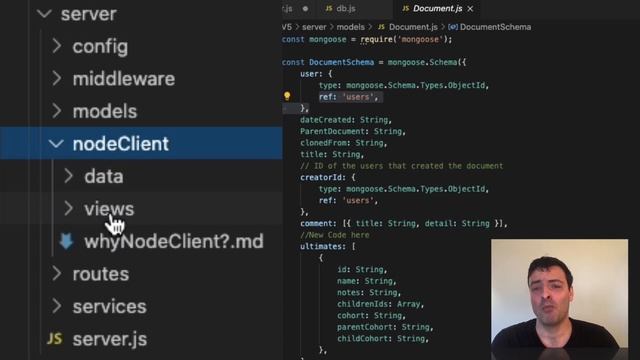Click the text title: String
The height and width of the screenshot is (360, 640).
click(332, 154)
